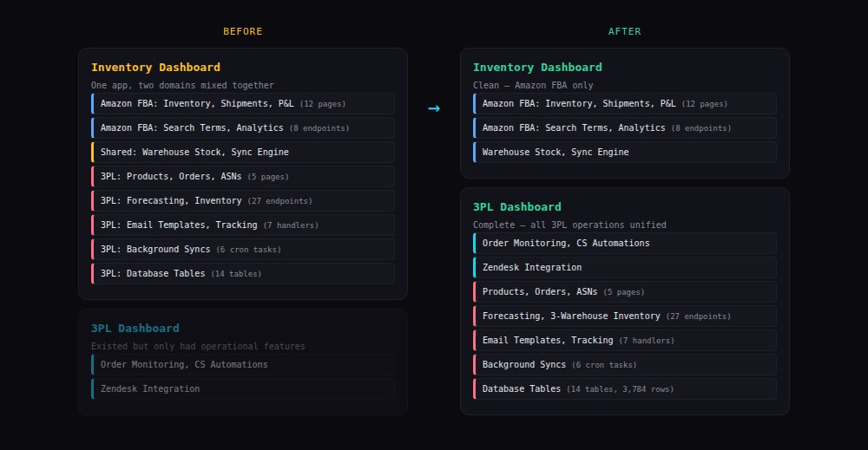Select the yellow Inventory Dashboard title
Viewport: 868px width, 450px height.
pyautogui.click(x=155, y=68)
